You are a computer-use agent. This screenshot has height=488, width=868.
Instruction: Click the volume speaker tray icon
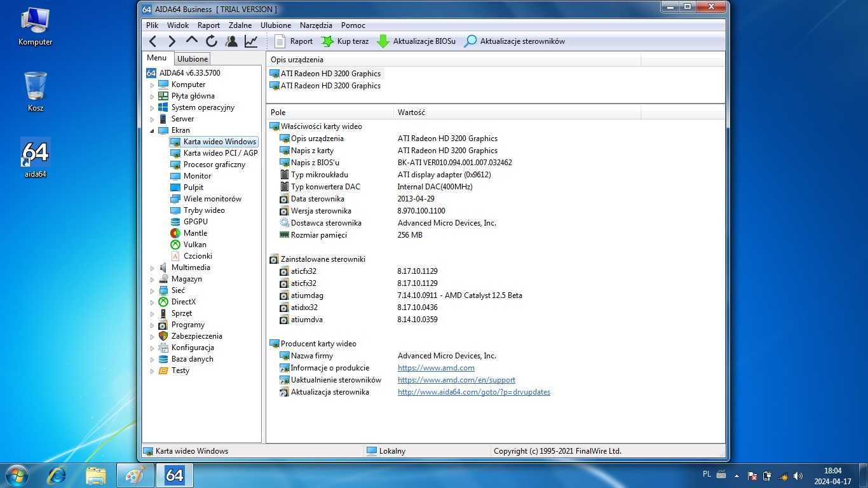pos(798,475)
